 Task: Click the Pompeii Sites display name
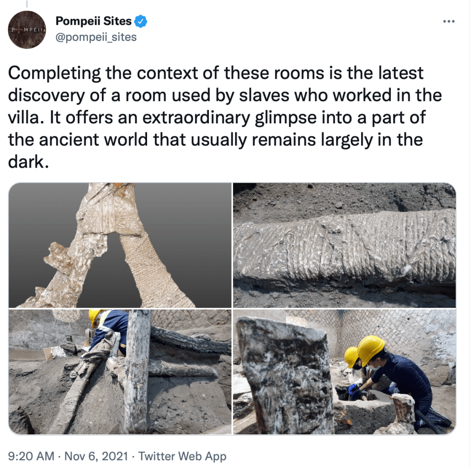[94, 21]
